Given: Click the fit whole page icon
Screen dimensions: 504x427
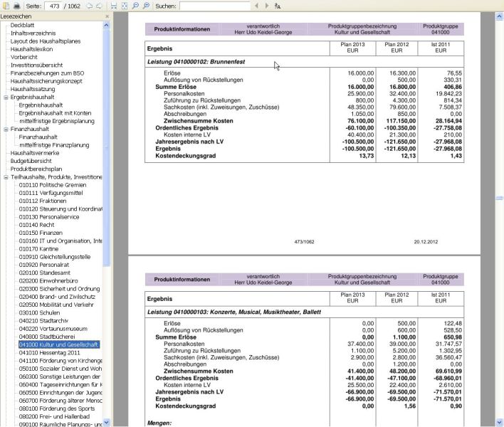Looking at the screenshot, I should [x=124, y=6].
